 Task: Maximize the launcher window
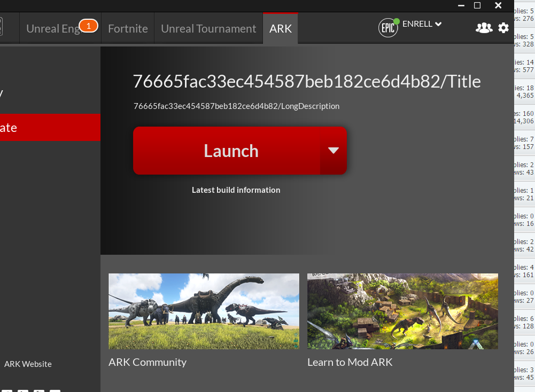477,5
